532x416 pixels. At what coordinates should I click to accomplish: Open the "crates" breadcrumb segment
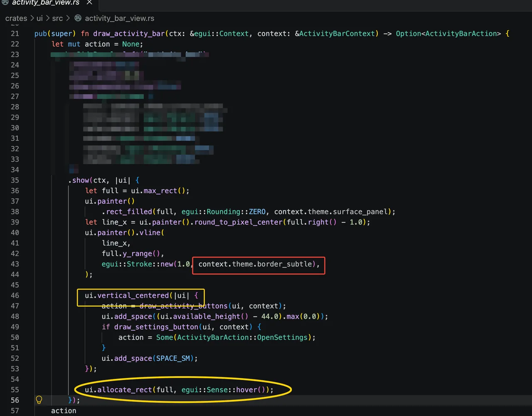pyautogui.click(x=16, y=18)
